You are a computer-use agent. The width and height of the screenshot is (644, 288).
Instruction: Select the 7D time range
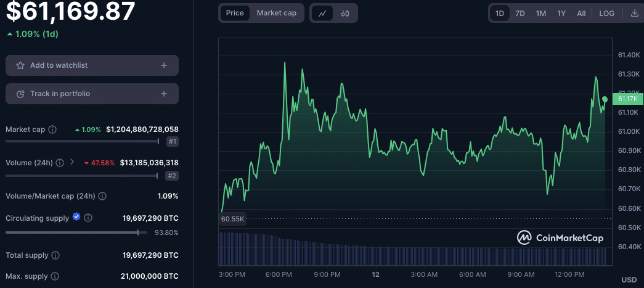[x=520, y=13]
